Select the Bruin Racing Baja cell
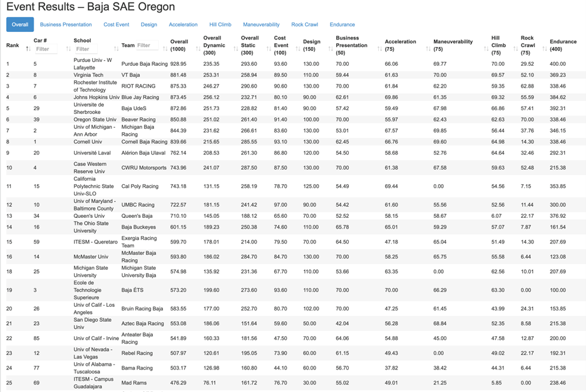Viewport: 586px width, 392px height. [142, 309]
